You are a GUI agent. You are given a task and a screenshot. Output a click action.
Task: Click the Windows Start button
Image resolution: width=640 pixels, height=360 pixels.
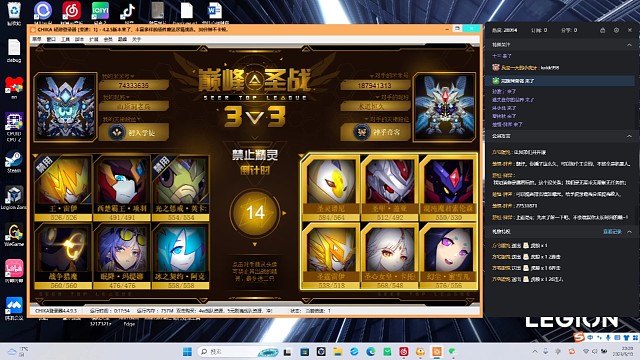(187, 351)
